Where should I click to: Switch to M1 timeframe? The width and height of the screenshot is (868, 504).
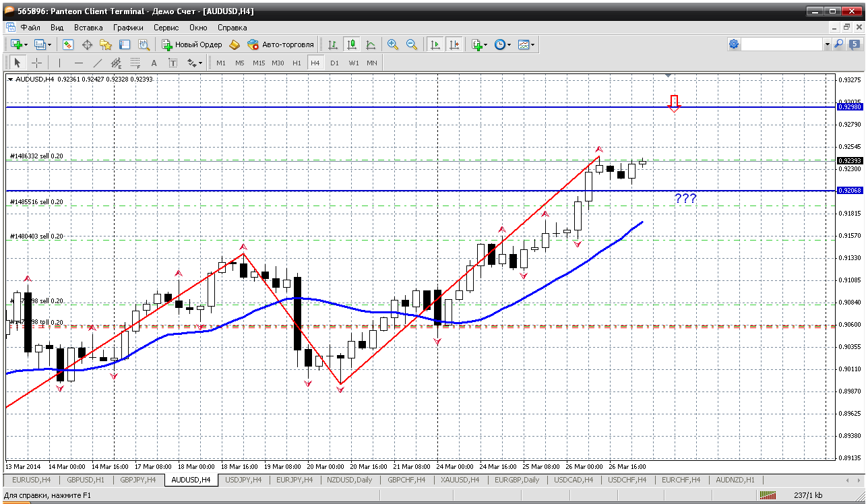[221, 63]
